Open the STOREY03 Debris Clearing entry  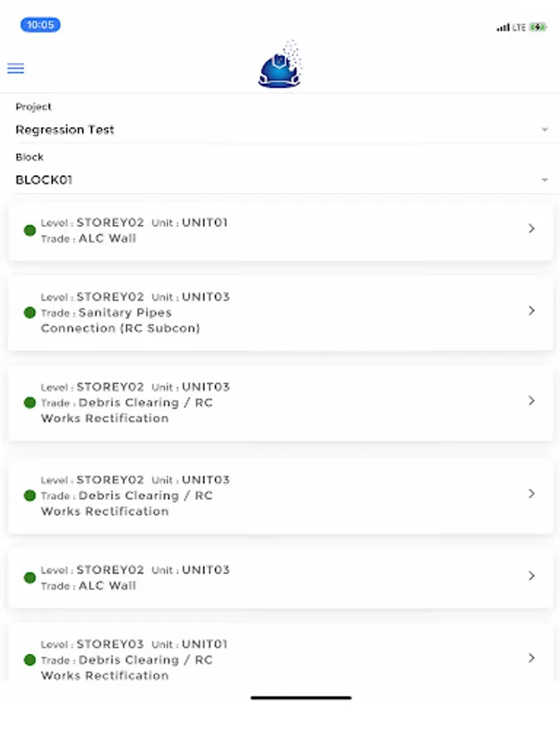click(280, 658)
